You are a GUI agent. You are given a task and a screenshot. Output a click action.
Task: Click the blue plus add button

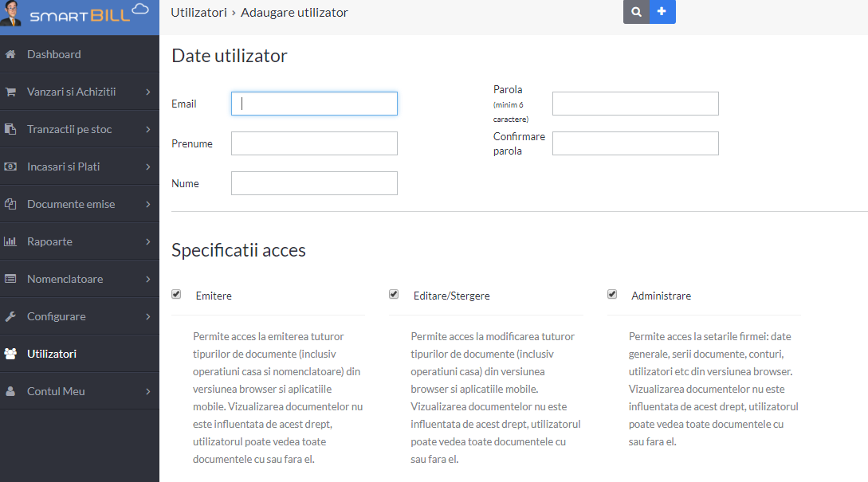tap(662, 12)
